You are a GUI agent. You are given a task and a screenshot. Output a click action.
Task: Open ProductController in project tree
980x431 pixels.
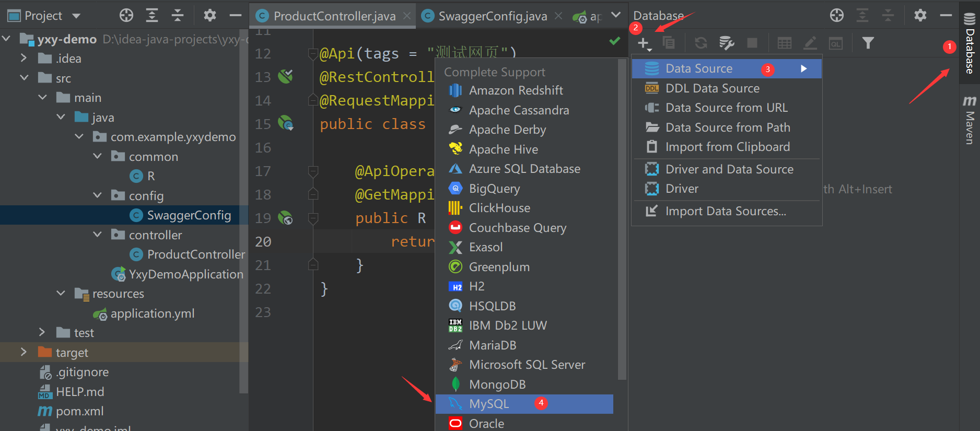(196, 254)
